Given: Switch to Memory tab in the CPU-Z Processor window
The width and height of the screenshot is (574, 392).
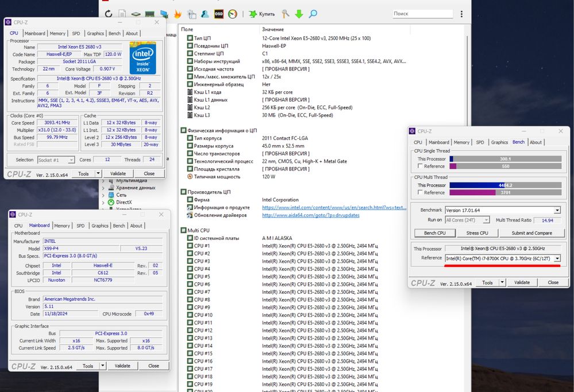Looking at the screenshot, I should click(57, 33).
